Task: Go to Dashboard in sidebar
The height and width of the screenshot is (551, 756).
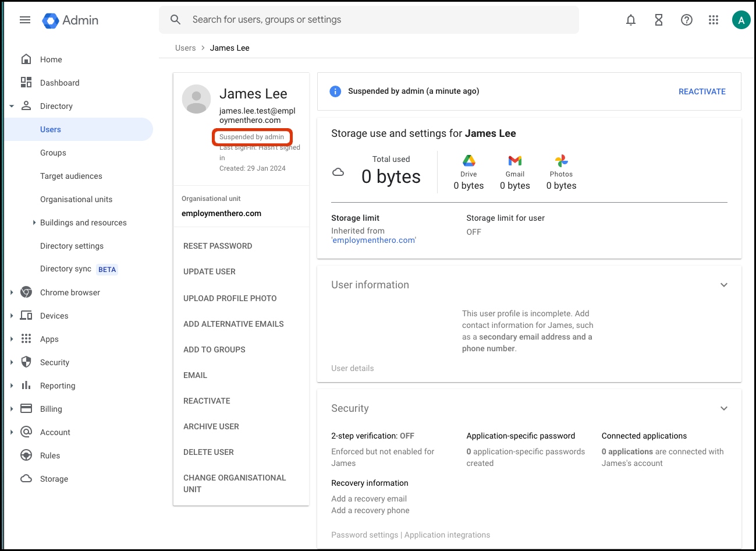Action: coord(59,83)
